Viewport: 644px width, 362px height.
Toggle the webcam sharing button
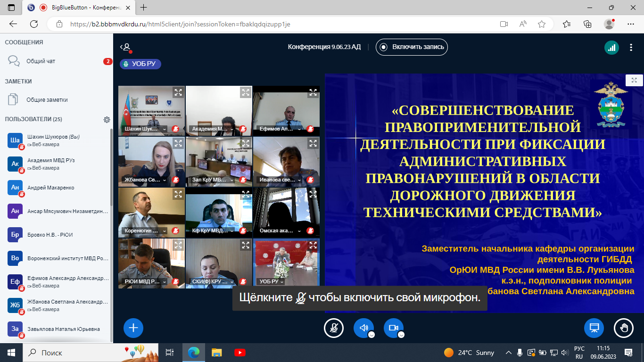393,328
